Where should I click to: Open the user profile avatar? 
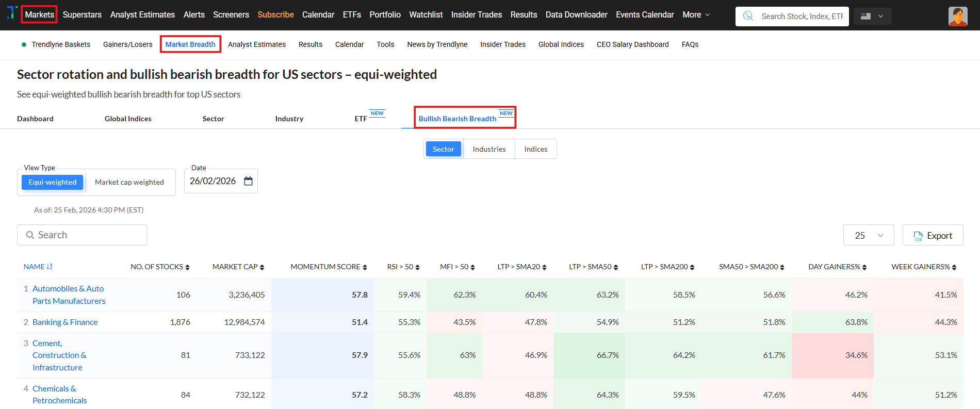pyautogui.click(x=957, y=17)
